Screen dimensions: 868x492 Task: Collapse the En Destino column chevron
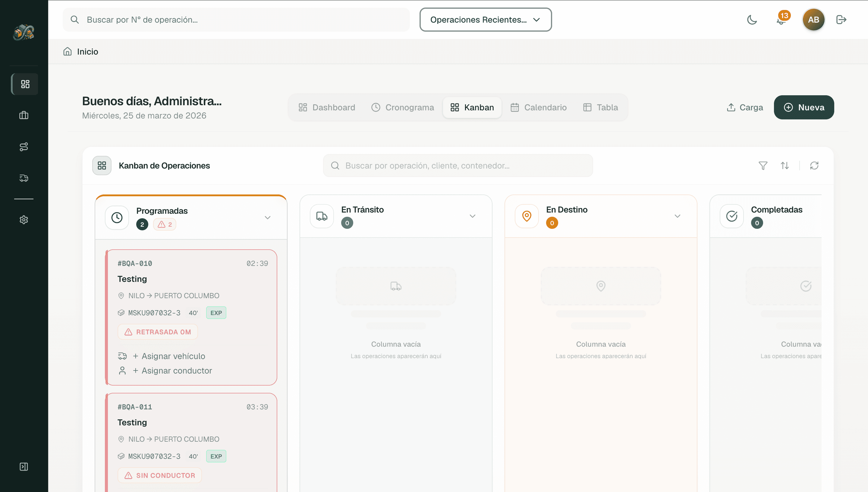click(678, 216)
